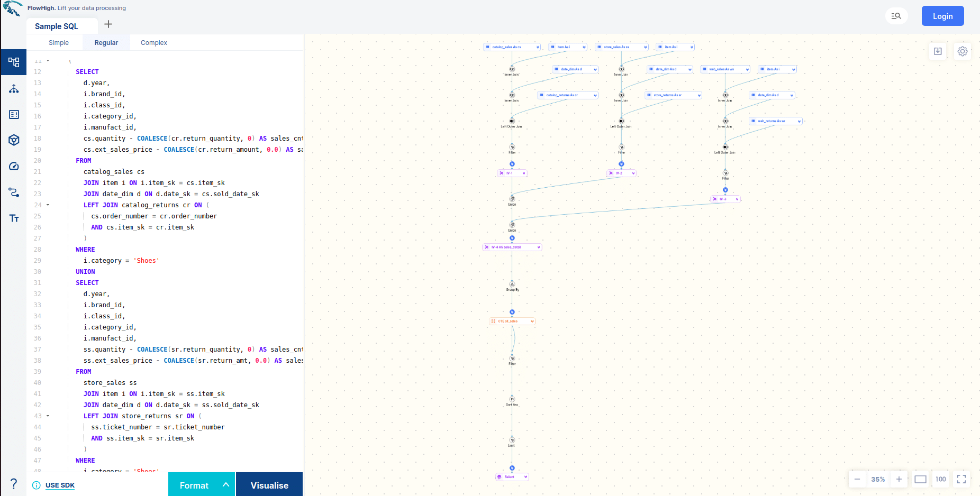Zoom in with the plus icon

point(899,479)
